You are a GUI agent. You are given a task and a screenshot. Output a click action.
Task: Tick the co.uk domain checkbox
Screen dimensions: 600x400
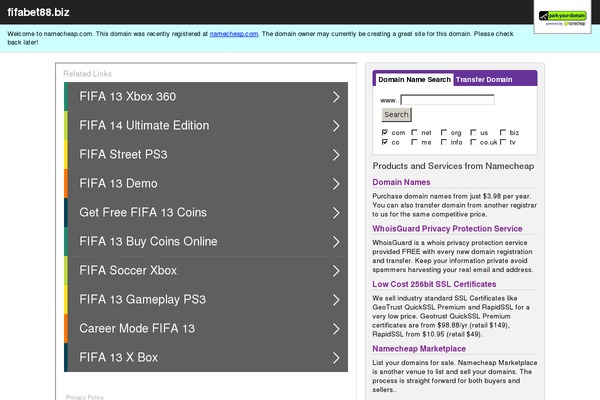click(473, 143)
